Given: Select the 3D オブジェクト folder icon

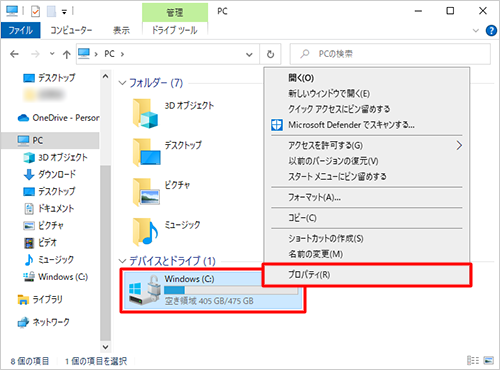Looking at the screenshot, I should (146, 114).
